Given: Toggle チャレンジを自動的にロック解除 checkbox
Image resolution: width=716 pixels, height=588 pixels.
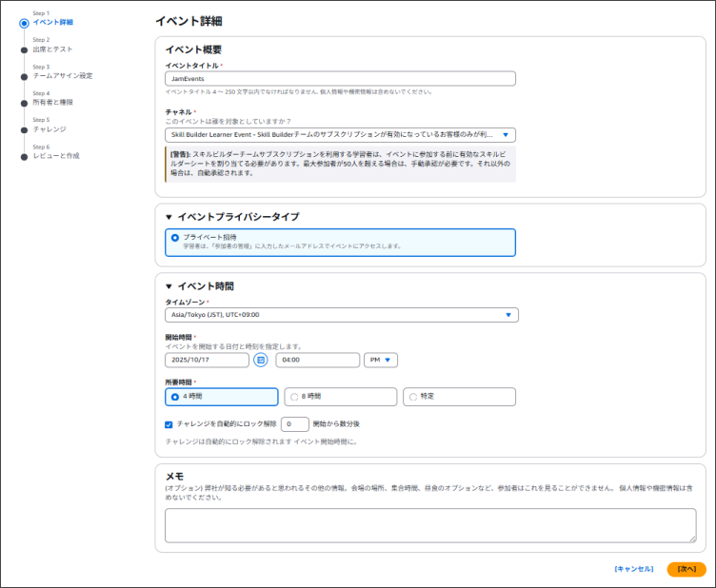Looking at the screenshot, I should [x=169, y=424].
